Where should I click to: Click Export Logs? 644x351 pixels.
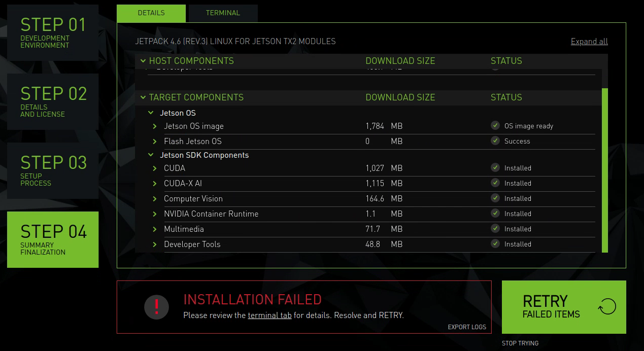pos(467,327)
